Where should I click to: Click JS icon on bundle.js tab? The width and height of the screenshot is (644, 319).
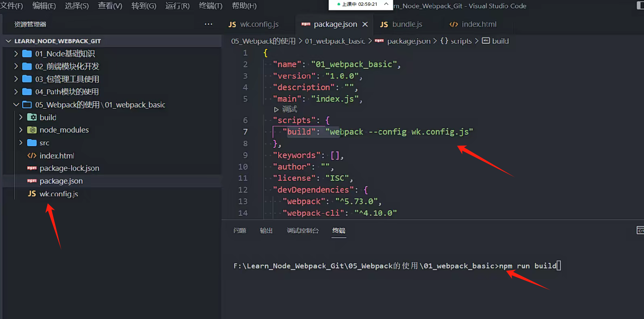click(384, 24)
